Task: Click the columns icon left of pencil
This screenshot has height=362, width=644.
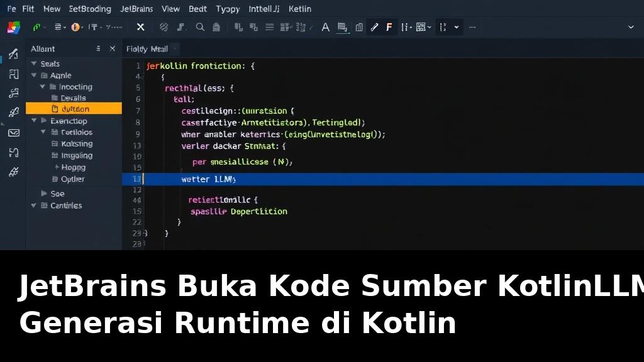Action: (x=359, y=27)
